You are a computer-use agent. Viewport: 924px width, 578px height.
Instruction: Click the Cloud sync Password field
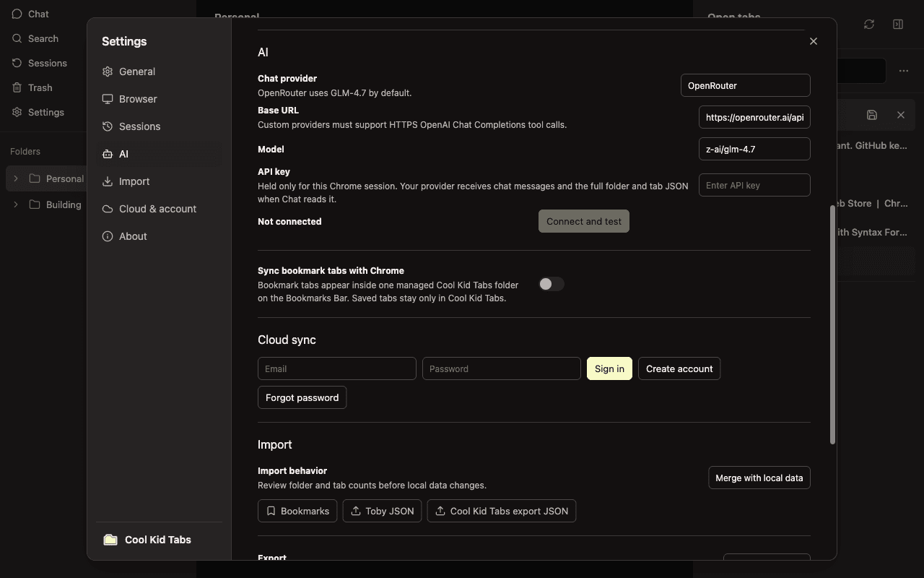(502, 368)
